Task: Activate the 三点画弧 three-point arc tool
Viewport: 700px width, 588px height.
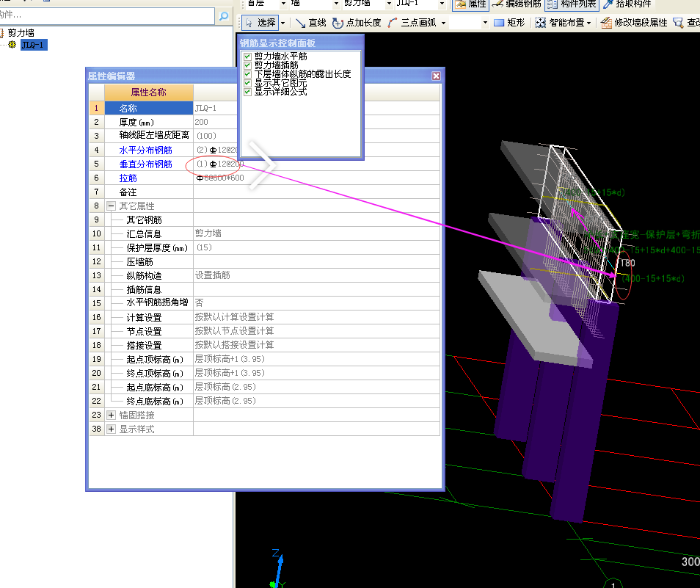Action: [412, 23]
